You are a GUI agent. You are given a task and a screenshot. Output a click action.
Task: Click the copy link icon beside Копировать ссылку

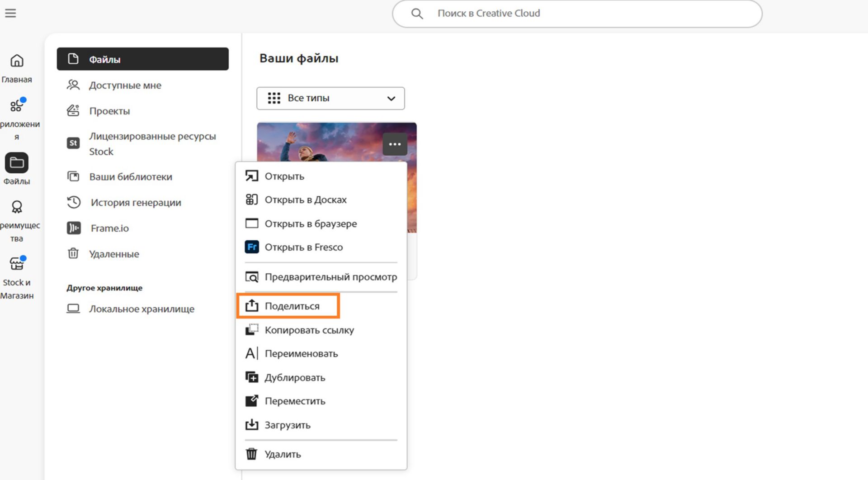(x=252, y=329)
